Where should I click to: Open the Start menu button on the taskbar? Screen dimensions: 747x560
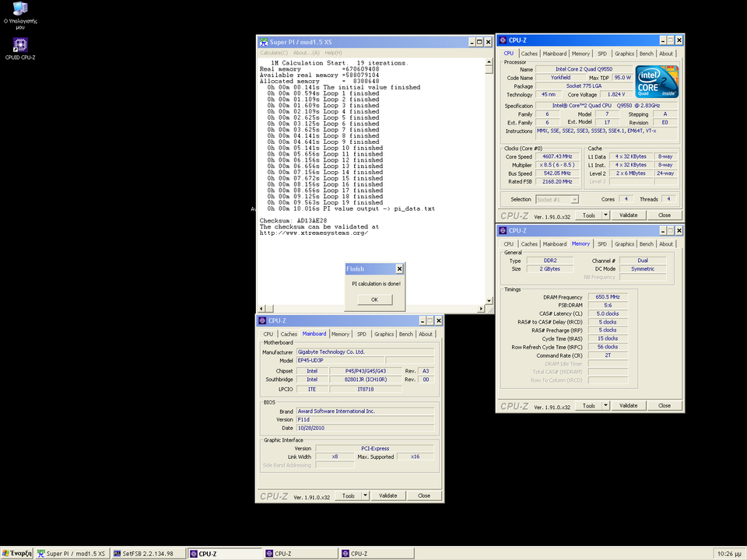pyautogui.click(x=16, y=553)
